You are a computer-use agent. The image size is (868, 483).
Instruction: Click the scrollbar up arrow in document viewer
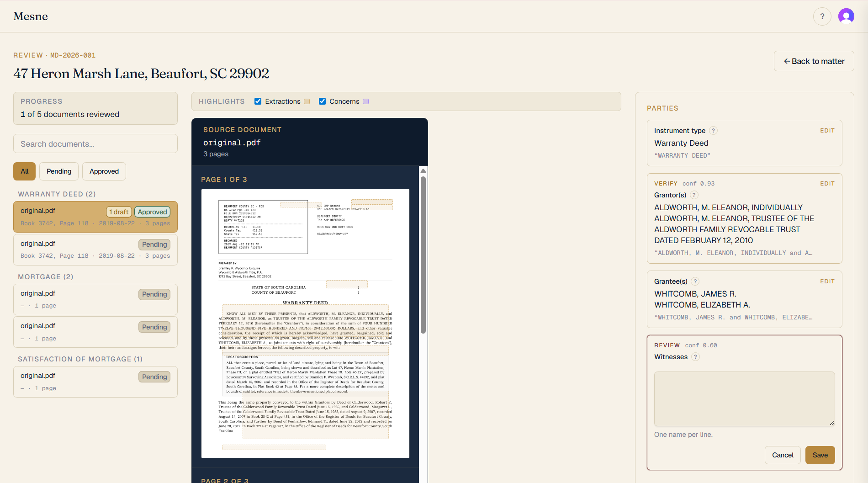pyautogui.click(x=423, y=171)
